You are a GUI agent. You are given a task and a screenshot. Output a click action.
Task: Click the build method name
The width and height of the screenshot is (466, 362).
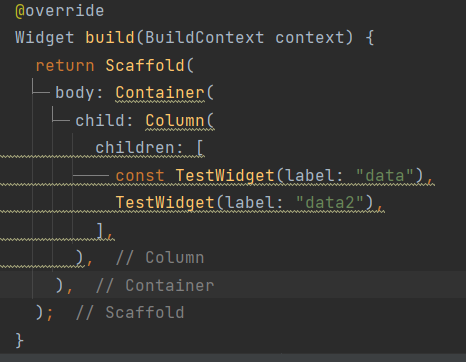[110, 37]
